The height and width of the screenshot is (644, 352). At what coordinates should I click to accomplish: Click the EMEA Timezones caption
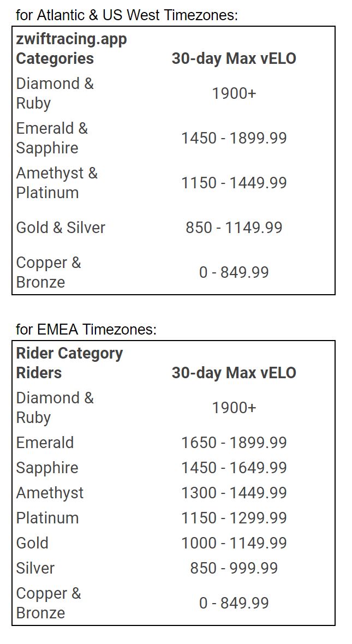tap(86, 330)
